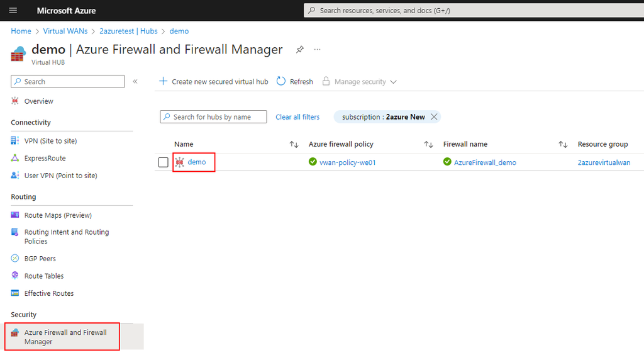This screenshot has width=644, height=355.
Task: Click the BGP Peers icon
Action: coord(15,259)
